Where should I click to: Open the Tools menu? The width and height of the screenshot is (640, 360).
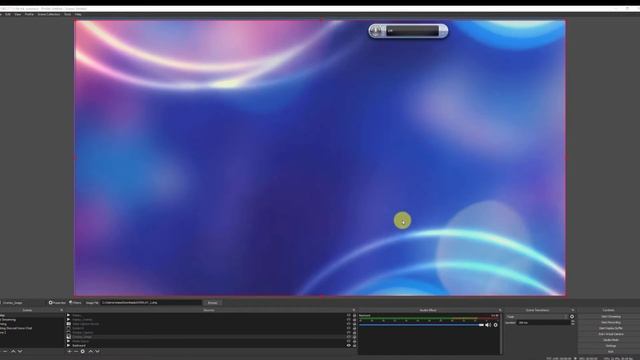pyautogui.click(x=67, y=14)
